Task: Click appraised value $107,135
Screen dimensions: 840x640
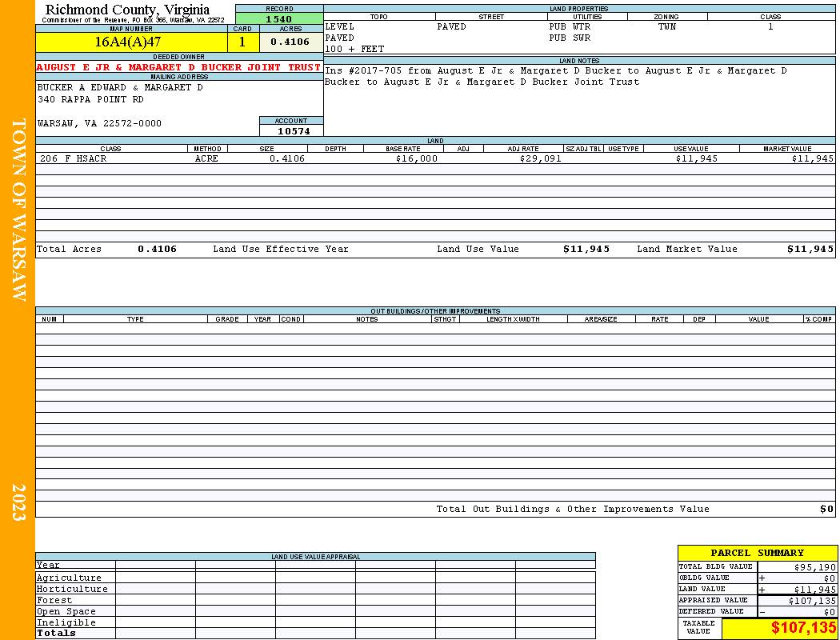Action: 812,601
